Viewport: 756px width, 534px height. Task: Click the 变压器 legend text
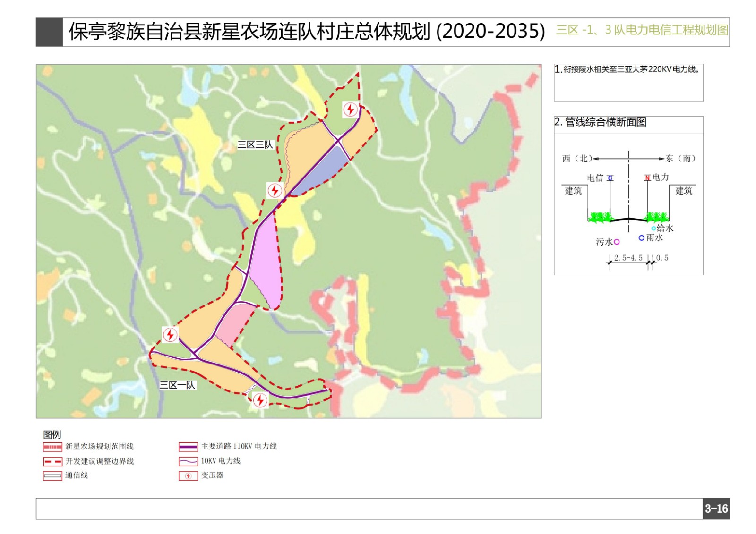click(x=212, y=475)
